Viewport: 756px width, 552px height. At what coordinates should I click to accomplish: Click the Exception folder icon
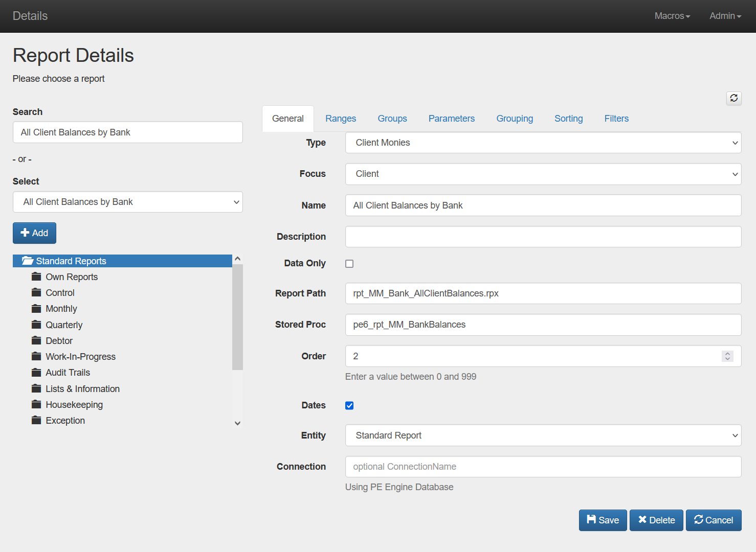point(36,420)
